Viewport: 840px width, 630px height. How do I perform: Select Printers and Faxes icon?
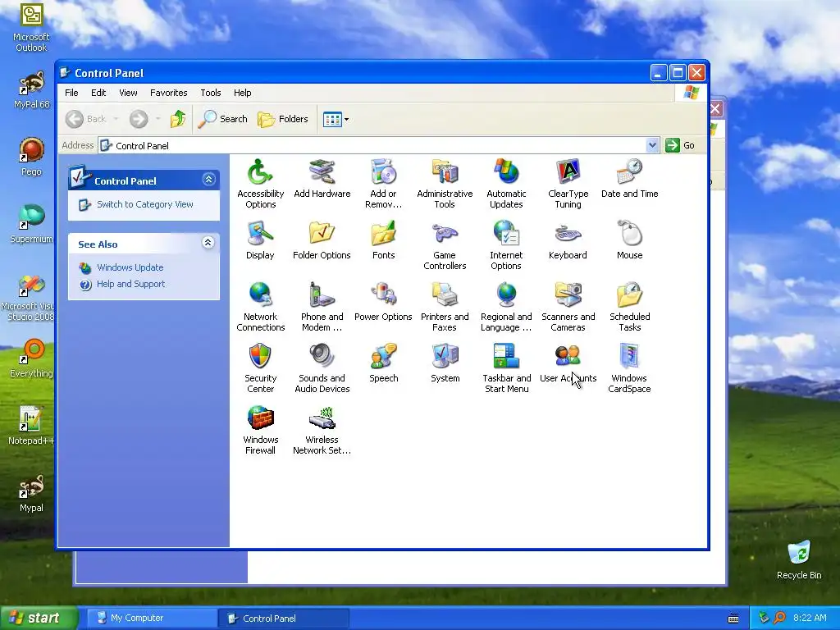pyautogui.click(x=445, y=307)
